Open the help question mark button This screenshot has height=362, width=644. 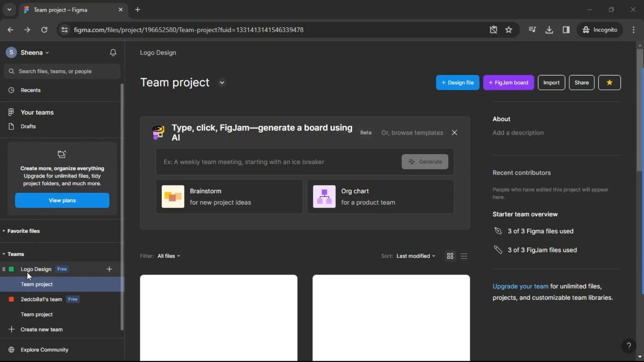tap(629, 346)
